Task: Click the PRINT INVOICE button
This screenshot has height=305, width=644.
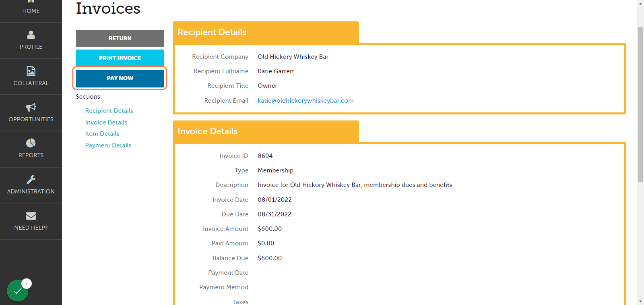Action: [120, 58]
